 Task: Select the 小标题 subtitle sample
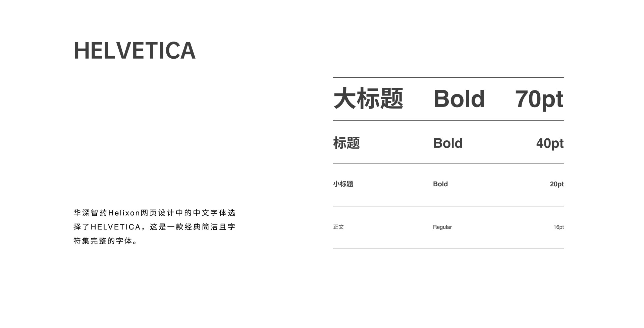point(343,184)
